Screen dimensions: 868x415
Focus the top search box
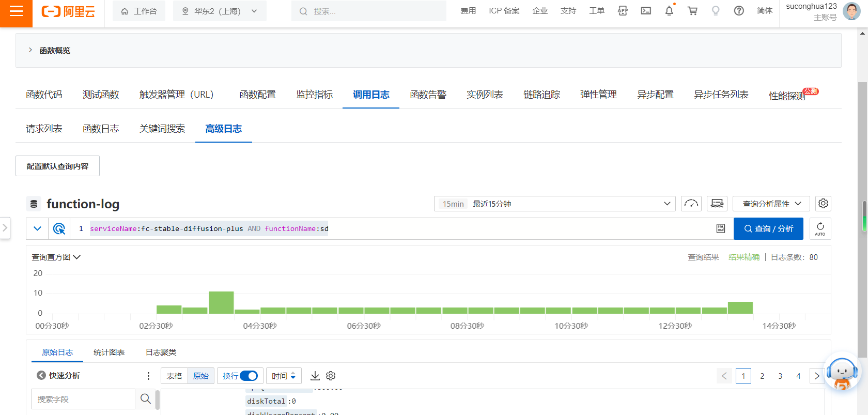[x=369, y=11]
